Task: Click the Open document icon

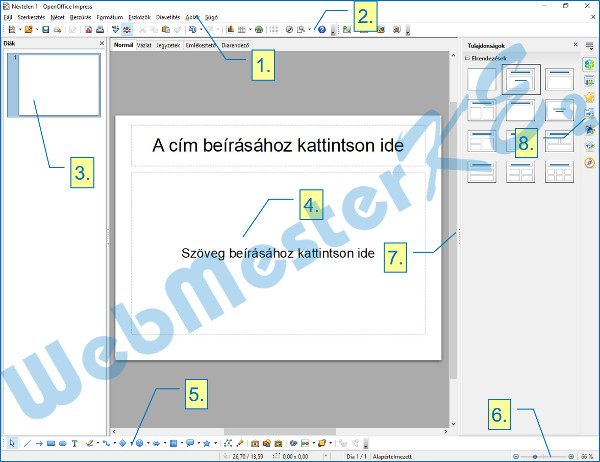Action: pos(28,29)
